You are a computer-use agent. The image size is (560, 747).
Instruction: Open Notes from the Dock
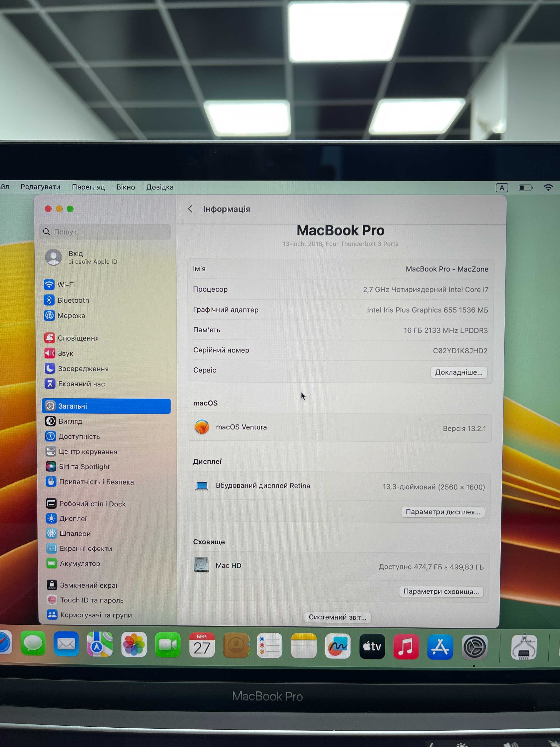[x=304, y=646]
